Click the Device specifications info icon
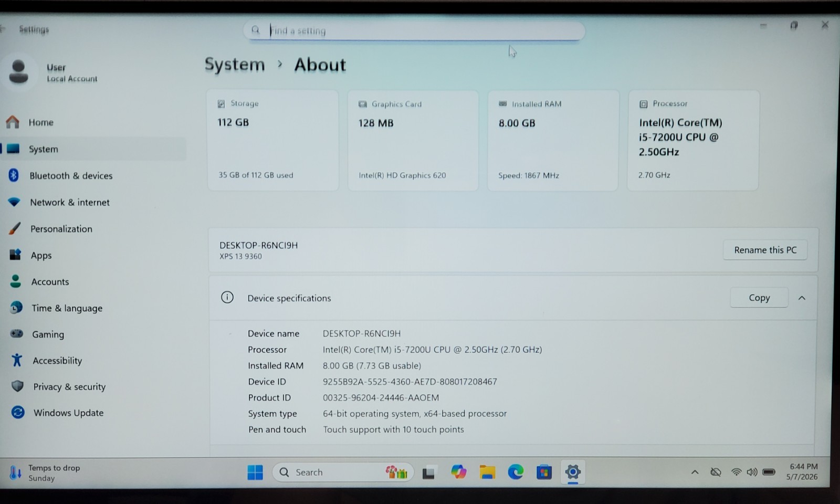Screen dimensions: 840x504 227,298
